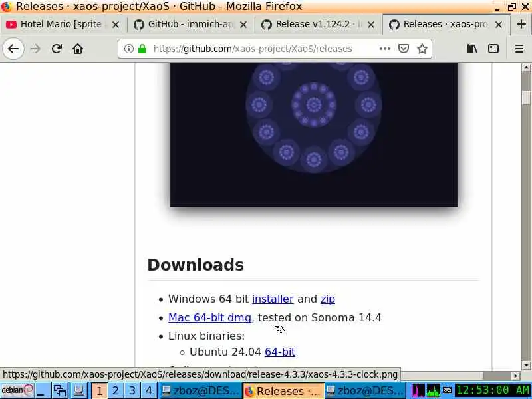Open the XaoS clock fractal image
This screenshot has height=399, width=532.
tap(314, 135)
